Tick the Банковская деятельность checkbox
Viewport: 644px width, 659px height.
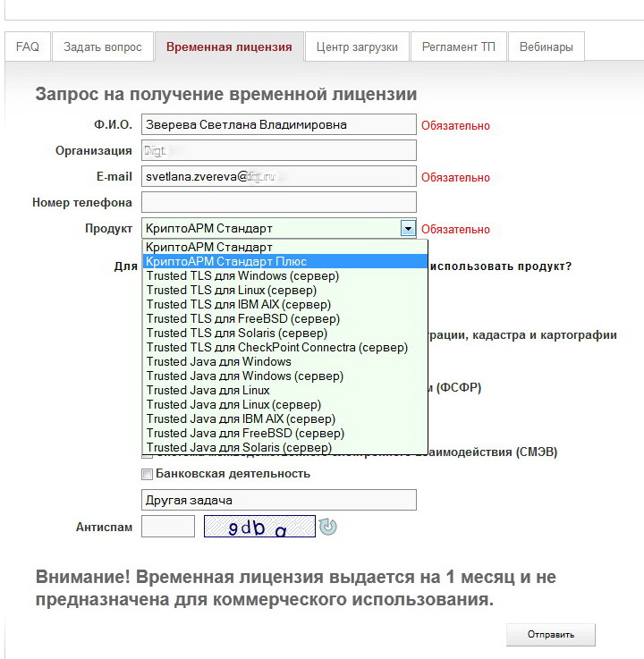tap(147, 475)
